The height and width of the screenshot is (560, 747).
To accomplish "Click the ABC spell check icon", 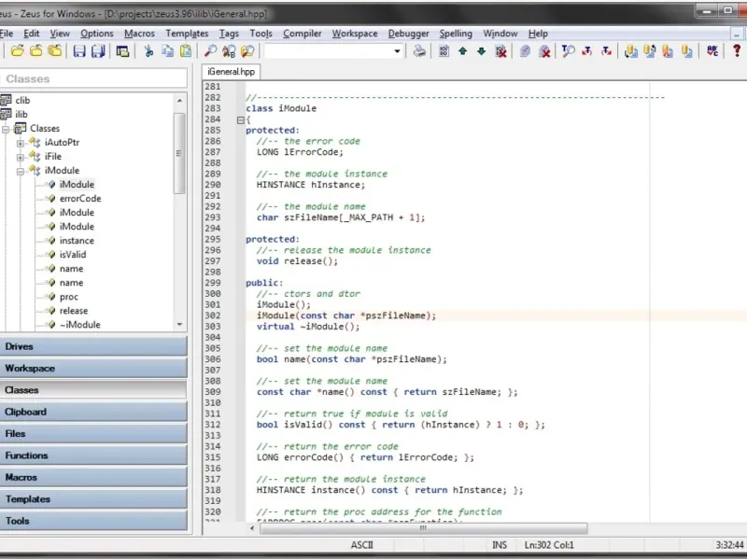I will (713, 51).
